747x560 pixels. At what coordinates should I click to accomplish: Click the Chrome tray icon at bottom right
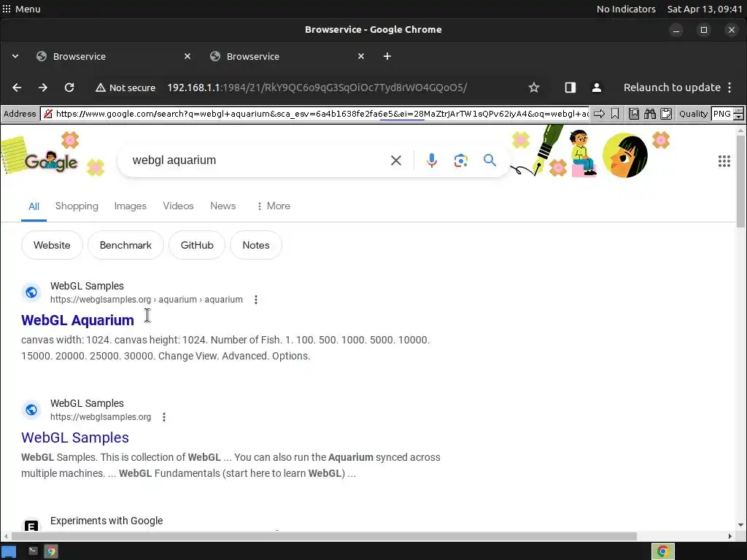662,551
